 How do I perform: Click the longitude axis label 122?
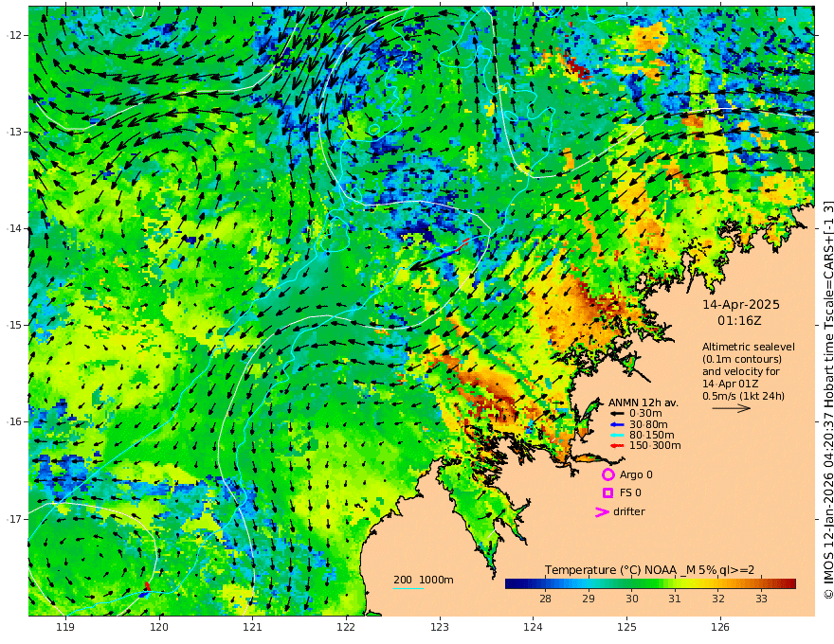click(346, 628)
